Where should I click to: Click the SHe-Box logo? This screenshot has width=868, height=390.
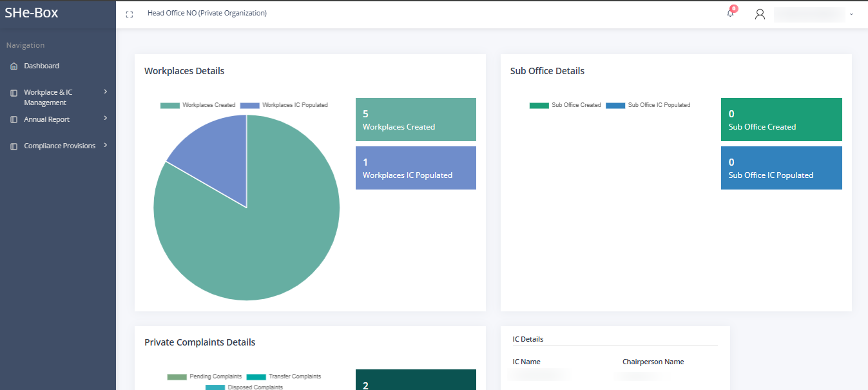[x=32, y=12]
